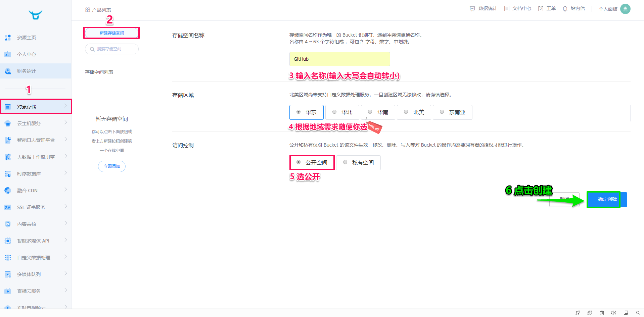
Task: Click the 多媒体队列 icon
Action: tap(8, 274)
